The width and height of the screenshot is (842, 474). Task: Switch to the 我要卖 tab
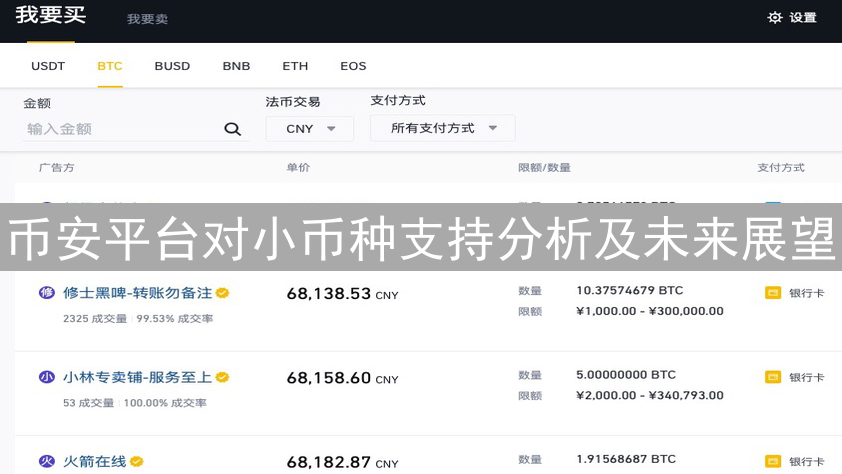147,19
